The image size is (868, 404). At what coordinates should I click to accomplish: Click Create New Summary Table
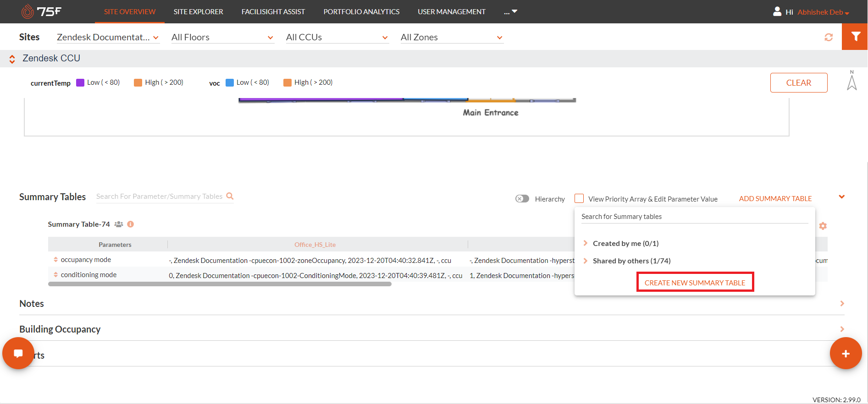click(x=695, y=283)
